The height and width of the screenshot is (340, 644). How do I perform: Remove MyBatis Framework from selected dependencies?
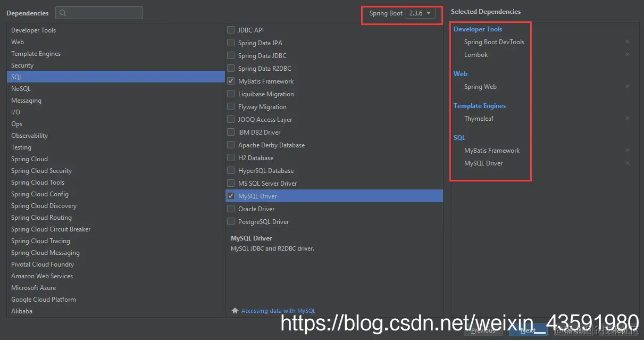(x=628, y=150)
